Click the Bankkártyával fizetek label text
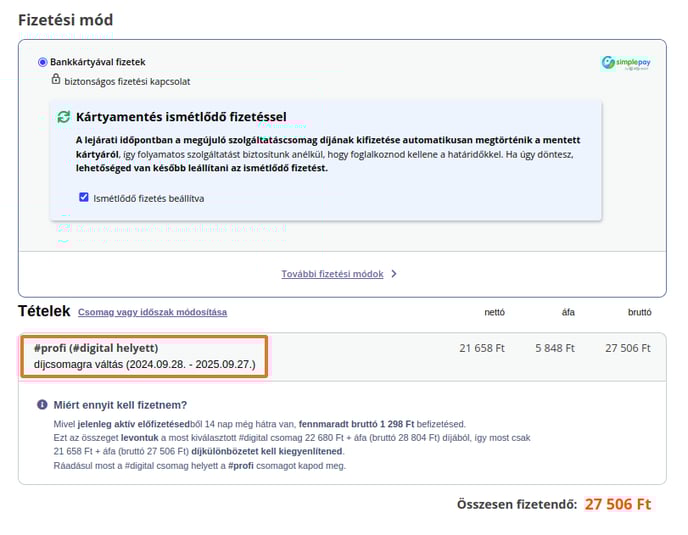 coord(98,62)
